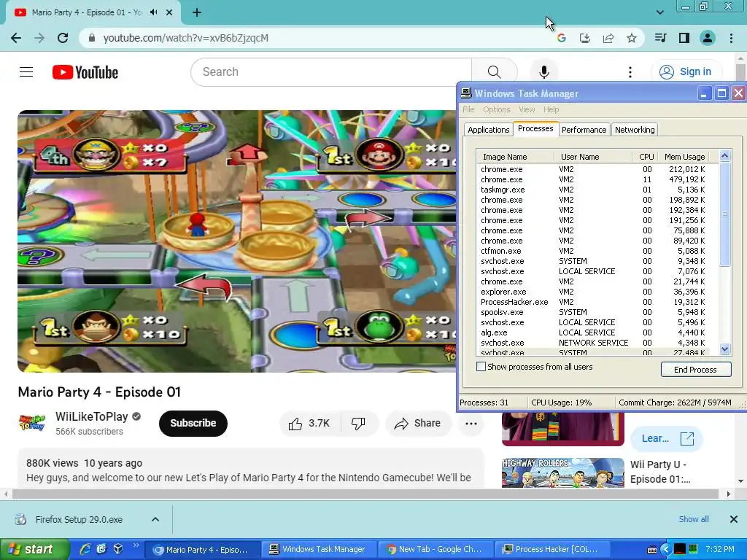Switch to the Networking tab

click(635, 130)
